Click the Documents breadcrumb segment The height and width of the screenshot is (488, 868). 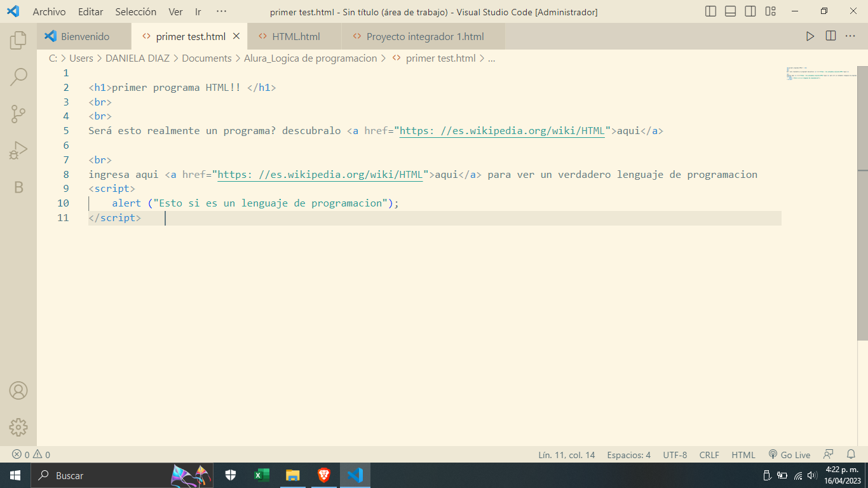coord(207,58)
